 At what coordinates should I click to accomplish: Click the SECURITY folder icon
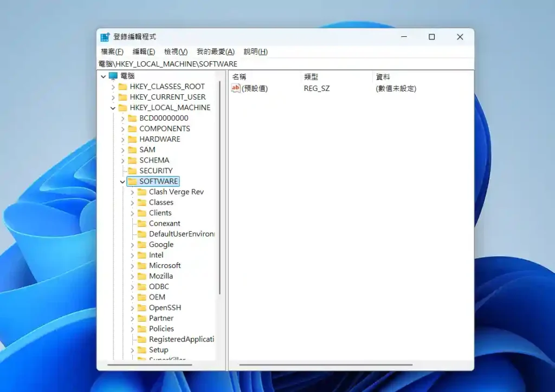132,171
